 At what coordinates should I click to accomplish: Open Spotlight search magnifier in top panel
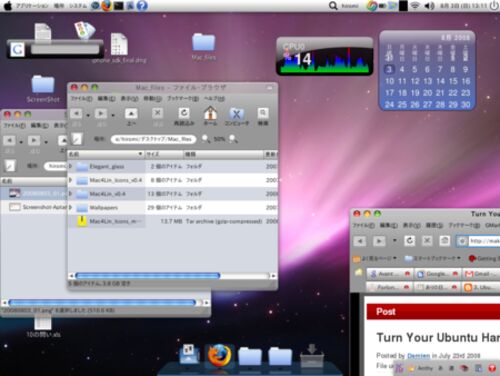[333, 6]
